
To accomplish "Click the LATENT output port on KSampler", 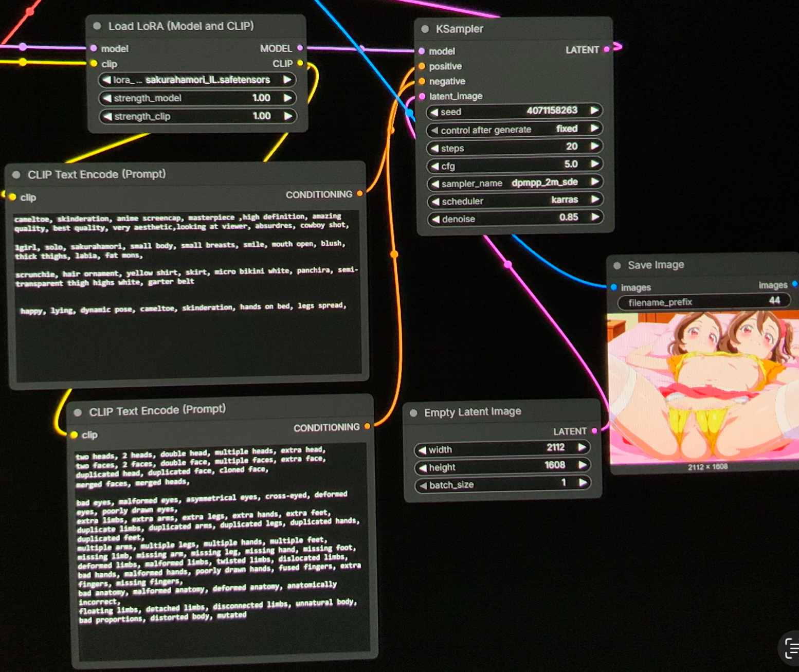I will (x=607, y=49).
